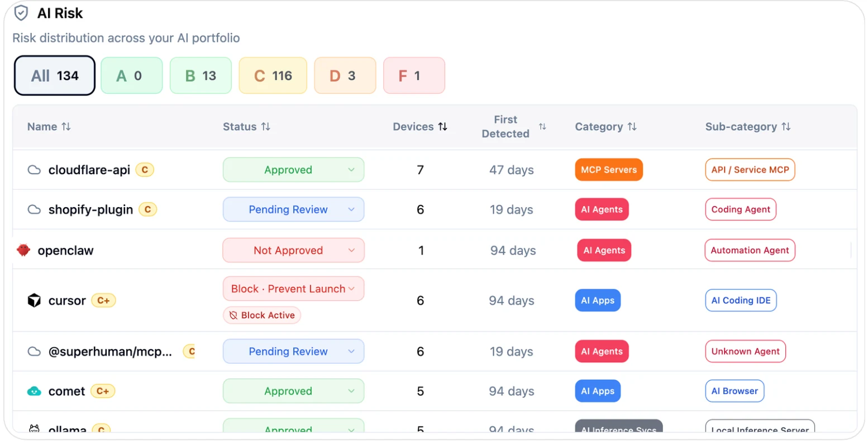
Task: Filter by grade C 116
Action: pyautogui.click(x=273, y=75)
